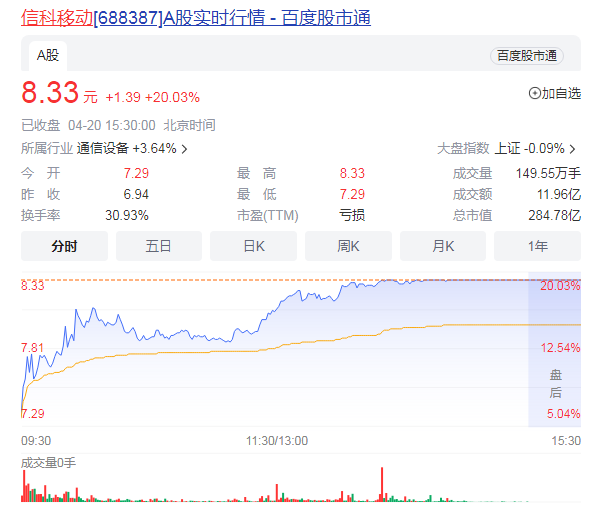Image resolution: width=602 pixels, height=512 pixels.
Task: Select the 1年 chart range
Action: click(537, 246)
